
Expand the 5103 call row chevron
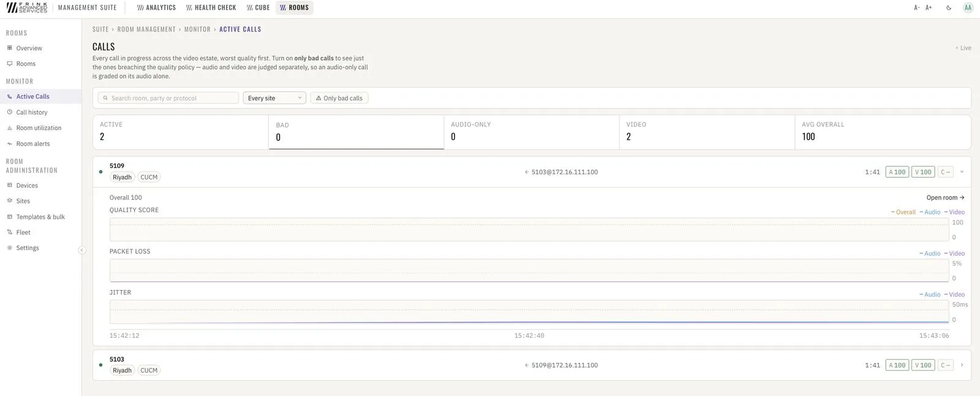tap(962, 365)
